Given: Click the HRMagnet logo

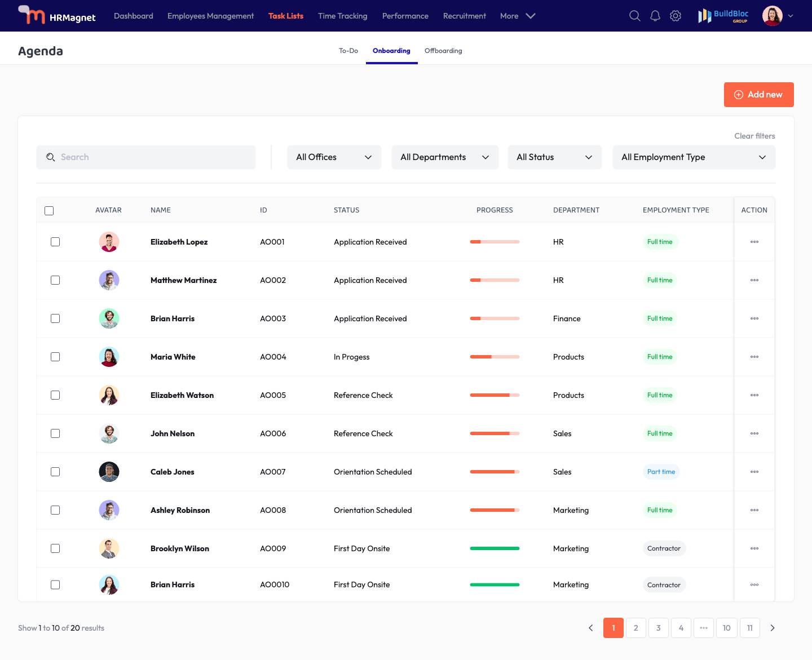Looking at the screenshot, I should tap(57, 15).
